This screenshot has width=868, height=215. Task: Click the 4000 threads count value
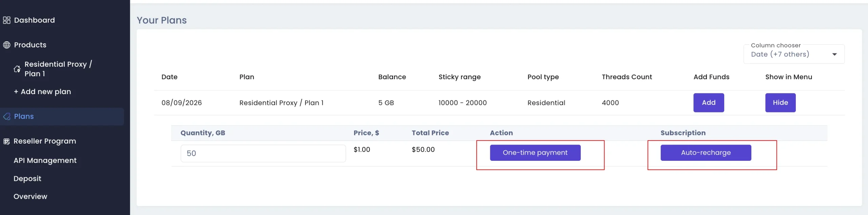pyautogui.click(x=610, y=103)
